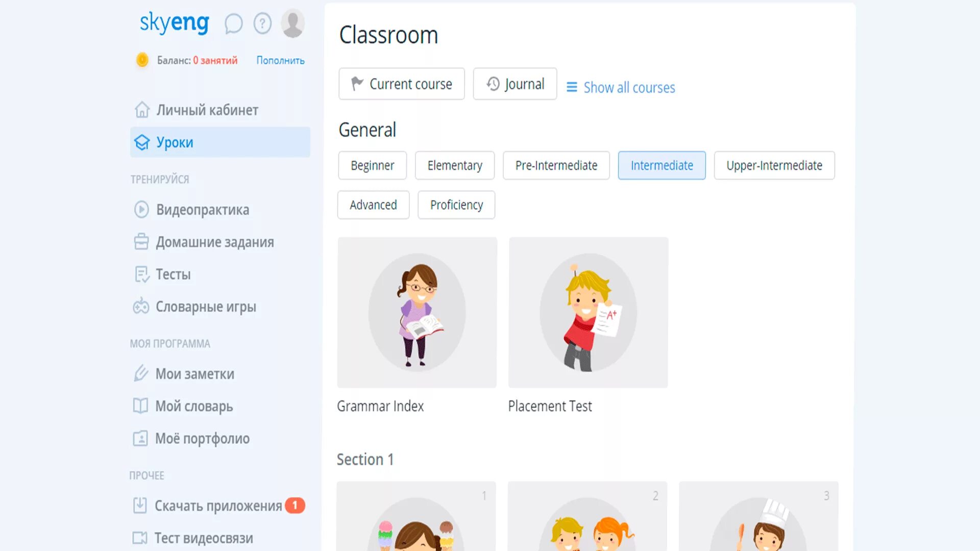
Task: Click the gold balance coin icon
Action: tap(142, 60)
